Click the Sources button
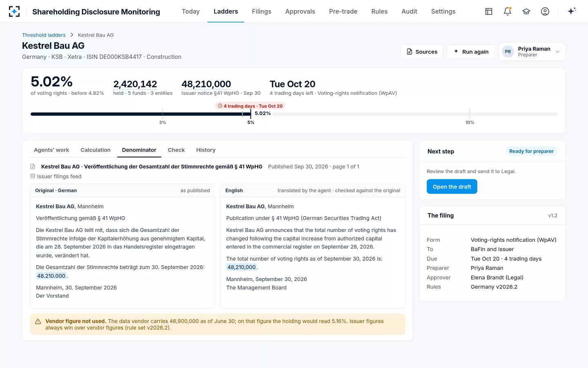Image resolution: width=588 pixels, height=368 pixels. tap(422, 52)
